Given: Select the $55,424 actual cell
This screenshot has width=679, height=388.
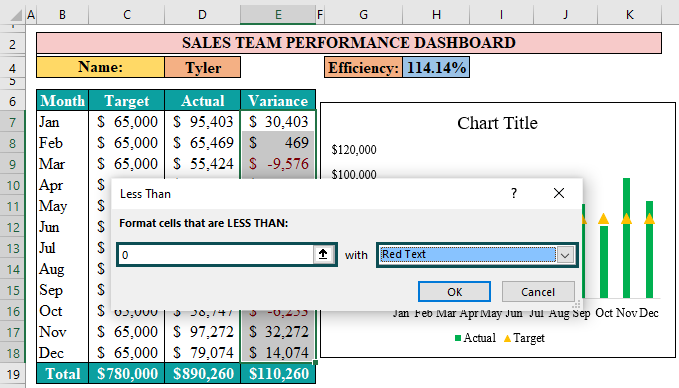Looking at the screenshot, I should click(203, 164).
